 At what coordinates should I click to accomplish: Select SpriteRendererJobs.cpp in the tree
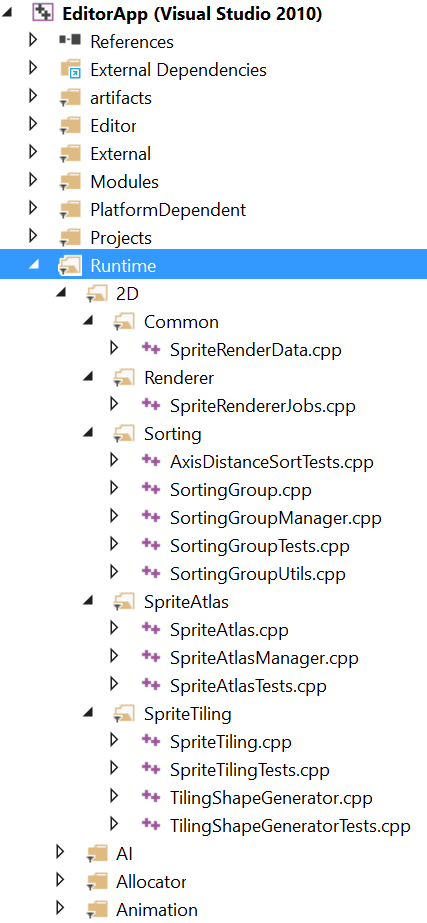tap(263, 406)
